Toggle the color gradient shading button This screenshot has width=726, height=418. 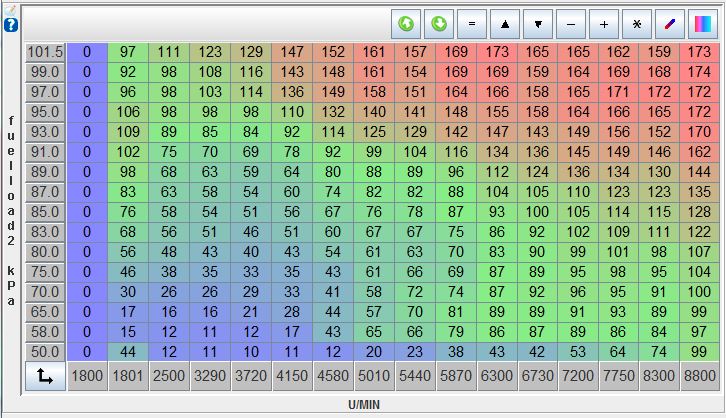[x=701, y=23]
